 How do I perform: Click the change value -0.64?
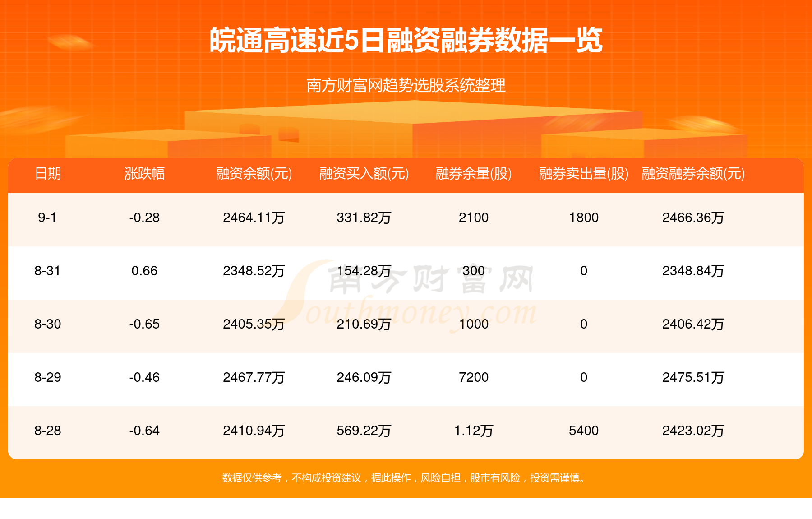(144, 431)
